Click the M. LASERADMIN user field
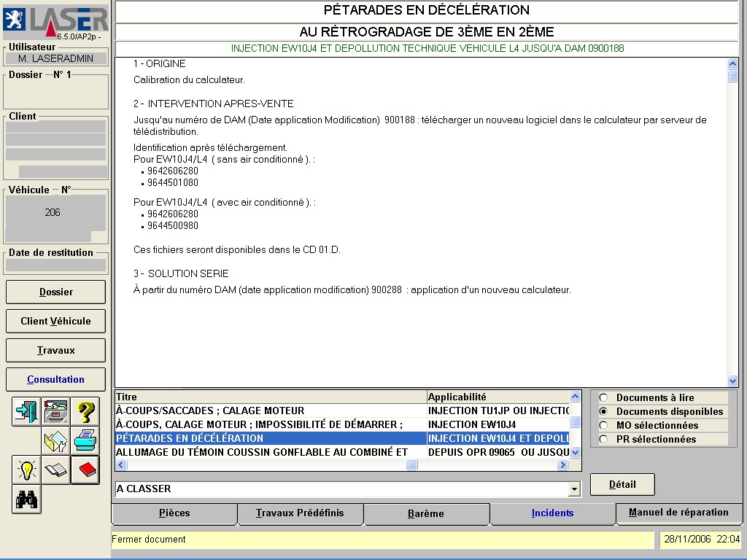 pyautogui.click(x=55, y=58)
